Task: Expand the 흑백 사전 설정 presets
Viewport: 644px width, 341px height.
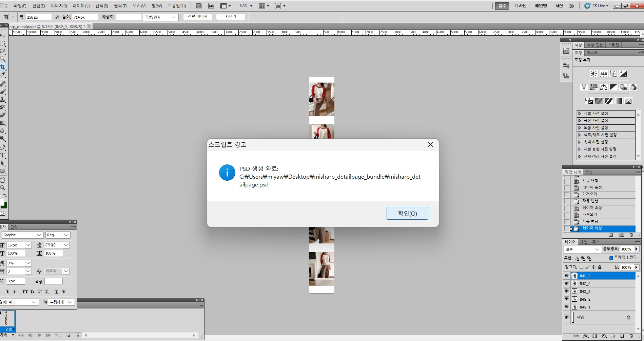Action: point(580,142)
